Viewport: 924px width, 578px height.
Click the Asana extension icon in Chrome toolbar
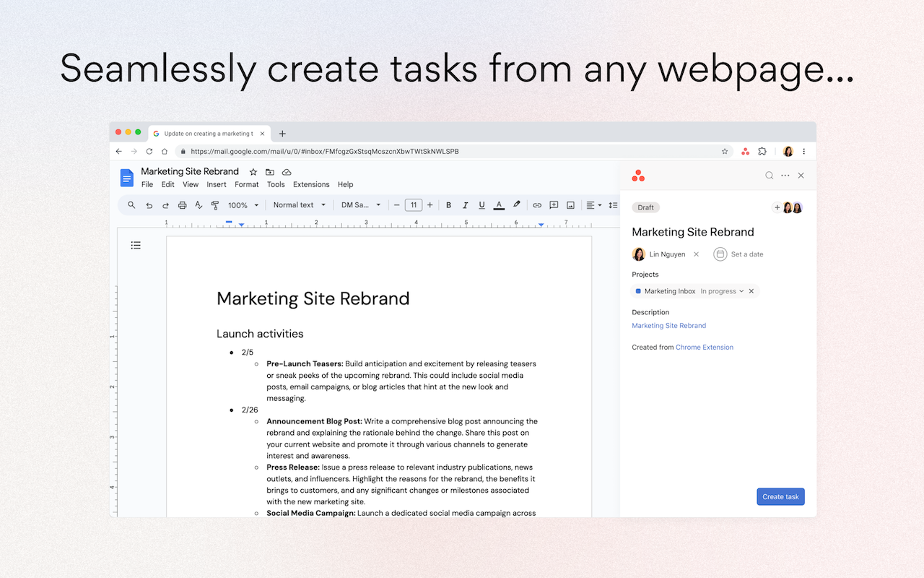tap(745, 152)
